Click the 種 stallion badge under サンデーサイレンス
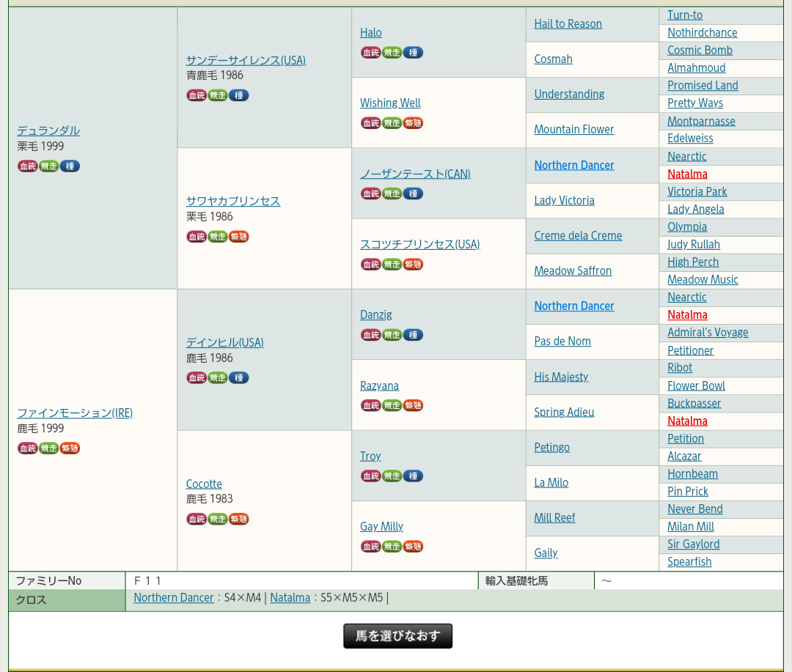The height and width of the screenshot is (672, 792). (239, 95)
